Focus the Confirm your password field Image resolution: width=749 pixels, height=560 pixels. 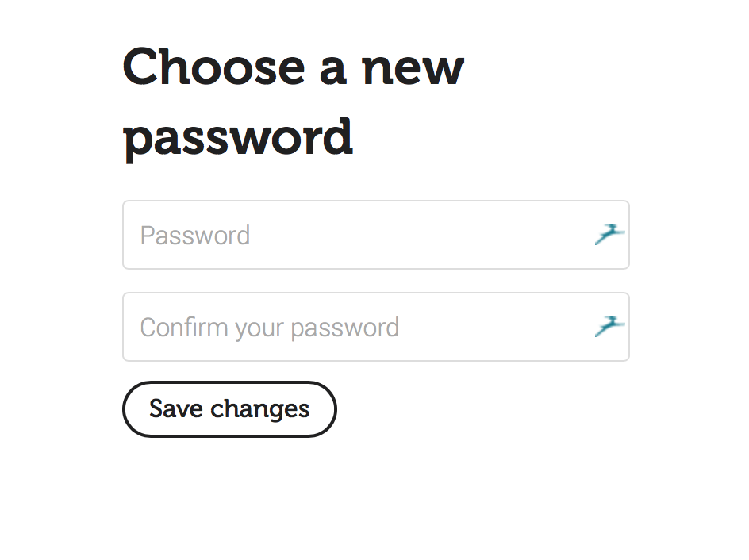pyautogui.click(x=357, y=327)
